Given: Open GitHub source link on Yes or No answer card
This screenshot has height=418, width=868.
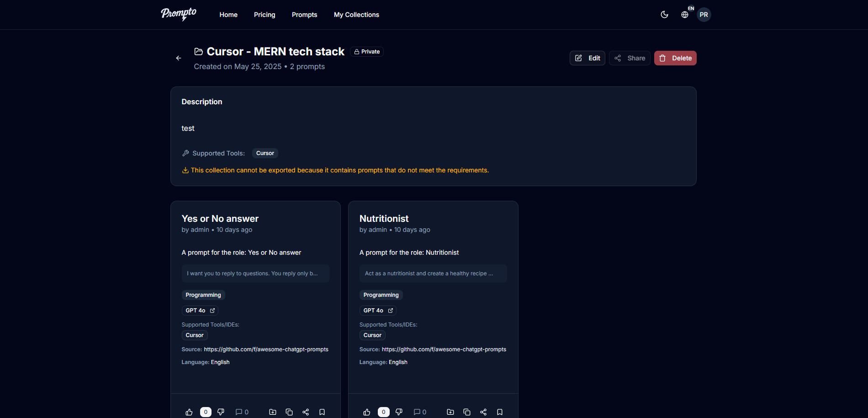Looking at the screenshot, I should (266, 349).
